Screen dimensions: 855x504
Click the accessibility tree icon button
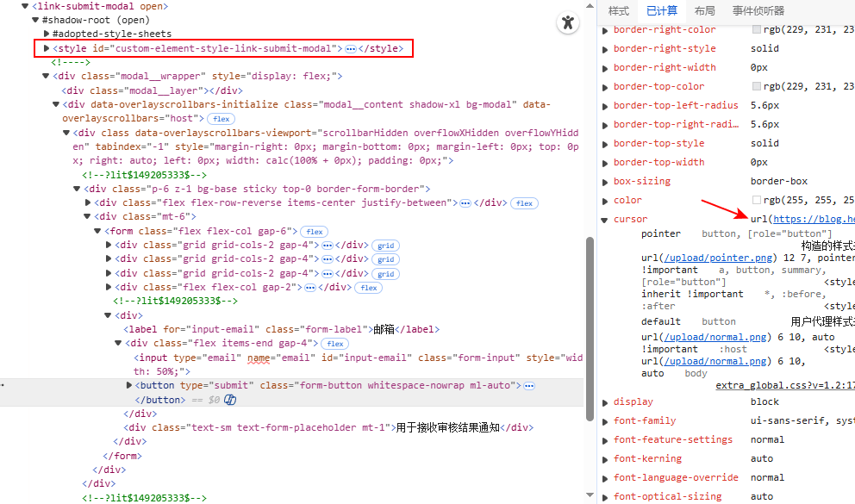[x=567, y=22]
